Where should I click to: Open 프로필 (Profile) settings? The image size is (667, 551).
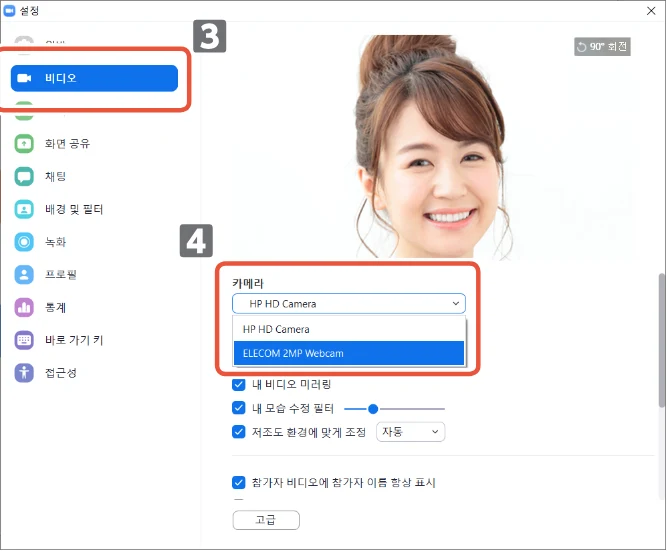61,275
